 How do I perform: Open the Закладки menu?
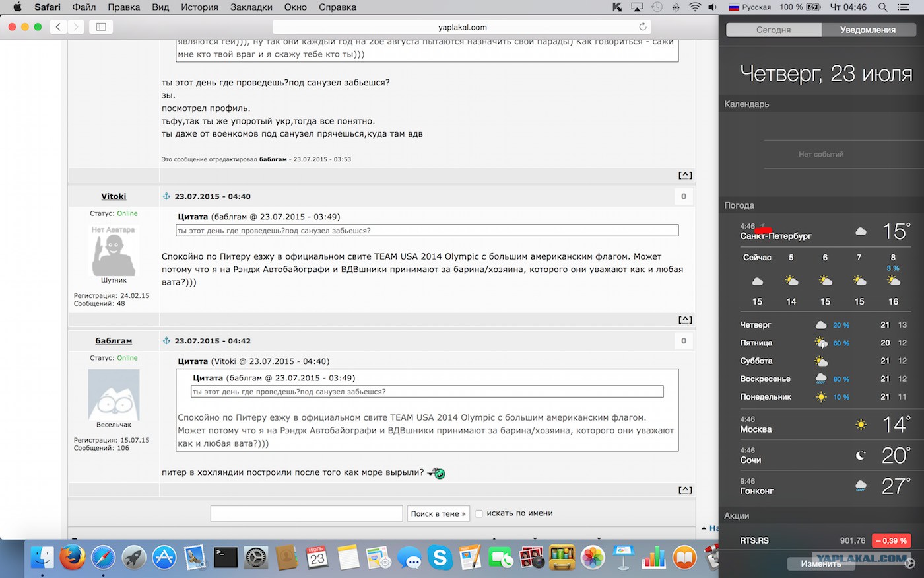click(x=251, y=7)
